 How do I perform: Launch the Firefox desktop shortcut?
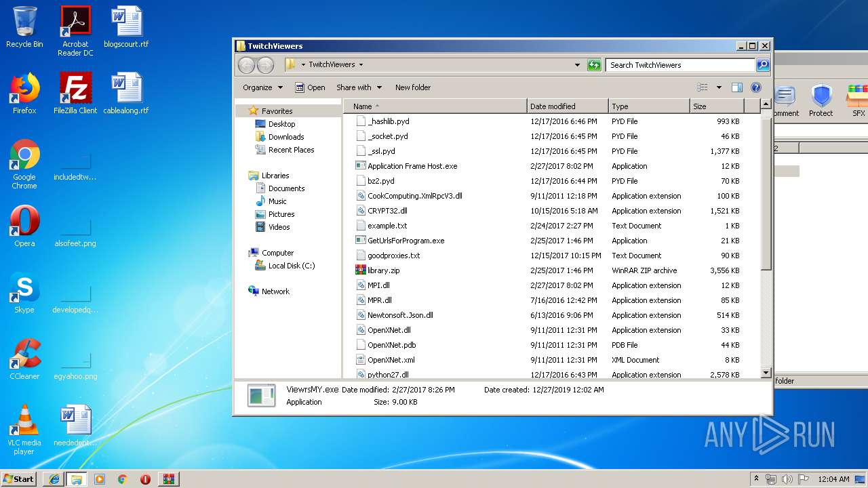[x=24, y=93]
